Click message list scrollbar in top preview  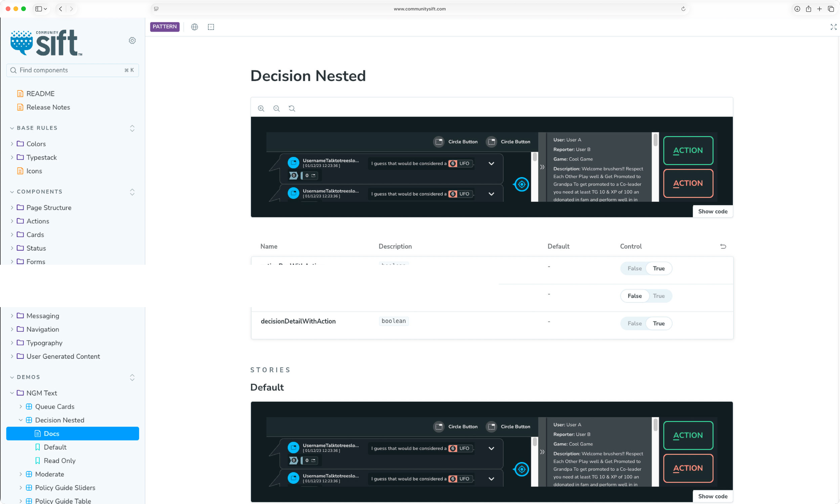click(535, 157)
